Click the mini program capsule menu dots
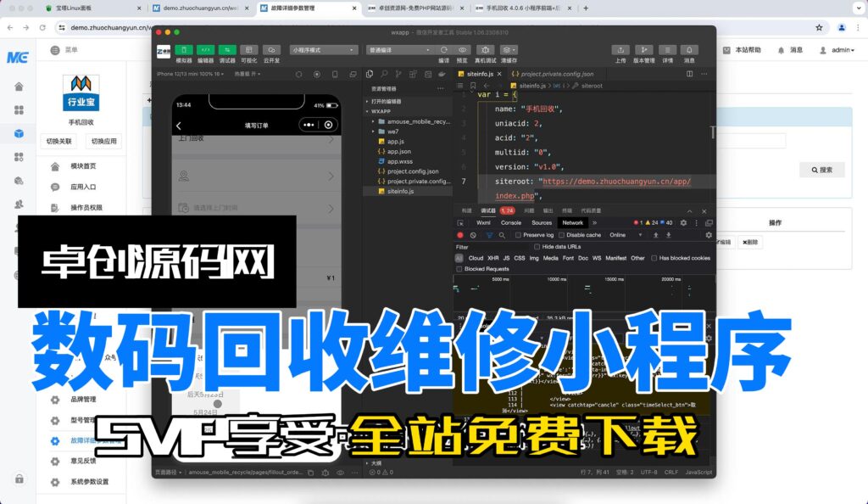The image size is (868, 504). 309,126
